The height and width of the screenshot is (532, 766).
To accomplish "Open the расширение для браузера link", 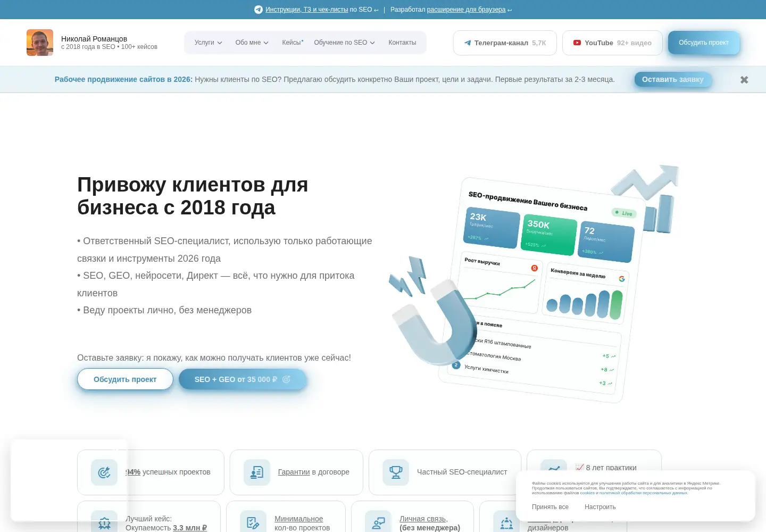I will point(466,10).
